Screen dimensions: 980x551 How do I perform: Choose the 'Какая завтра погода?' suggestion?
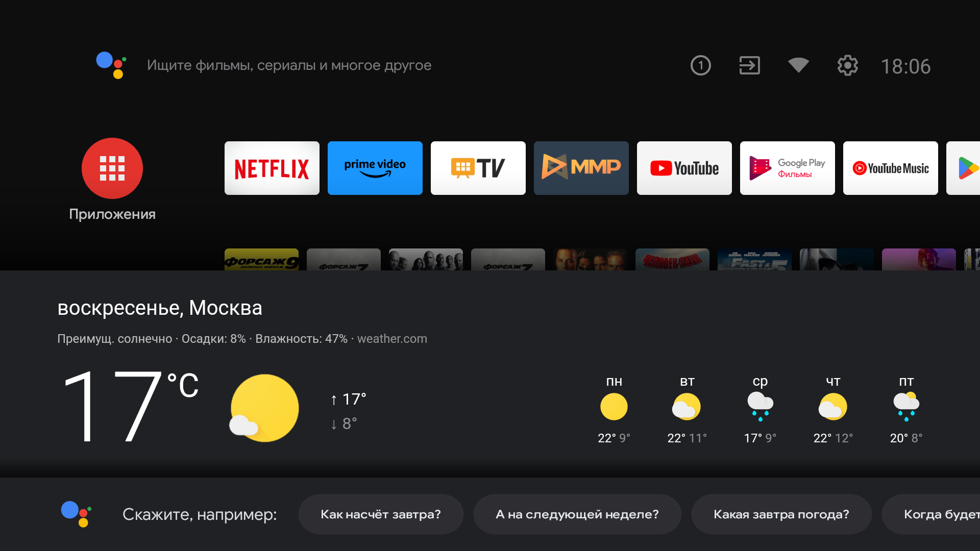781,514
